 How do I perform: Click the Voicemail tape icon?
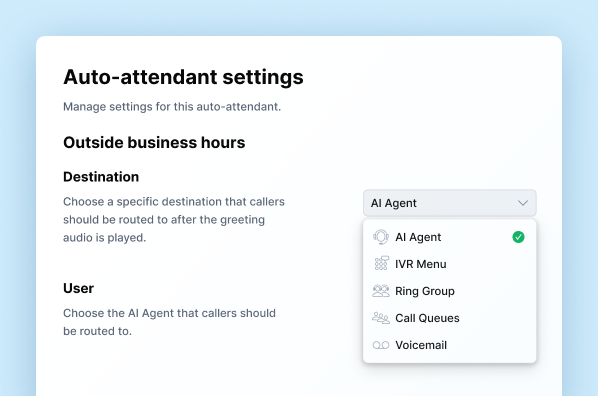pyautogui.click(x=381, y=345)
